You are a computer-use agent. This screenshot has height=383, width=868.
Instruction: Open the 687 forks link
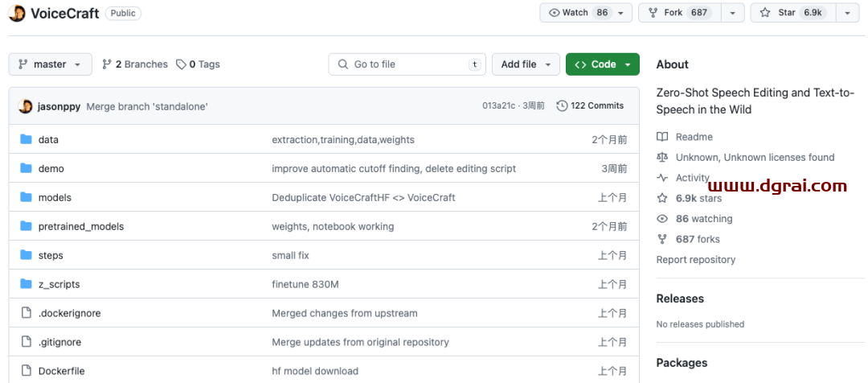(x=698, y=239)
